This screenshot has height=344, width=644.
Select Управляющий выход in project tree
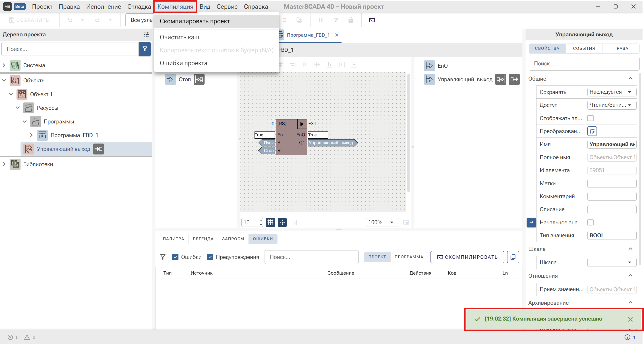63,149
